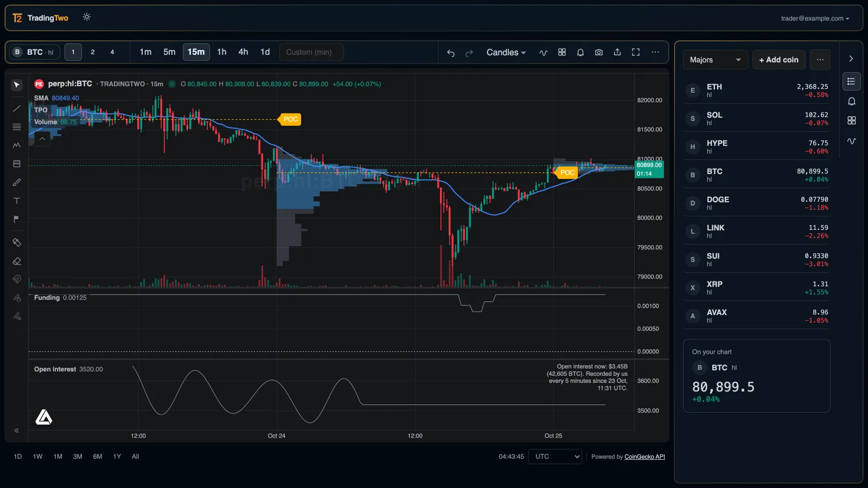This screenshot has width=868, height=488.
Task: Select the 1h timeframe
Action: pyautogui.click(x=222, y=52)
